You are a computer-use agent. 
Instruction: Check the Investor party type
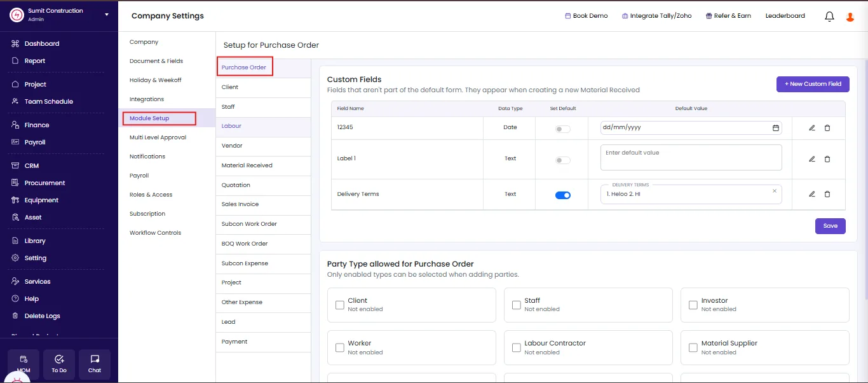(693, 305)
